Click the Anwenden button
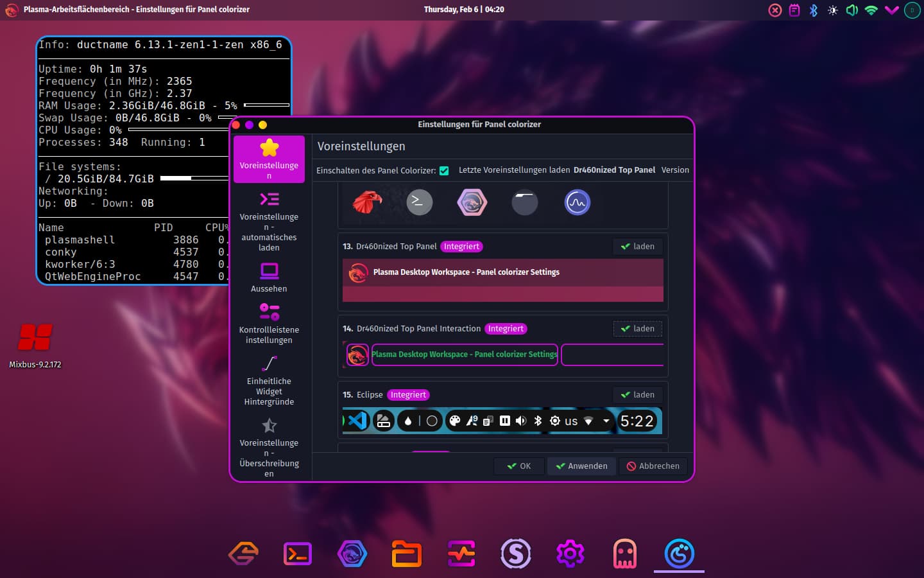This screenshot has height=578, width=924. [x=581, y=466]
